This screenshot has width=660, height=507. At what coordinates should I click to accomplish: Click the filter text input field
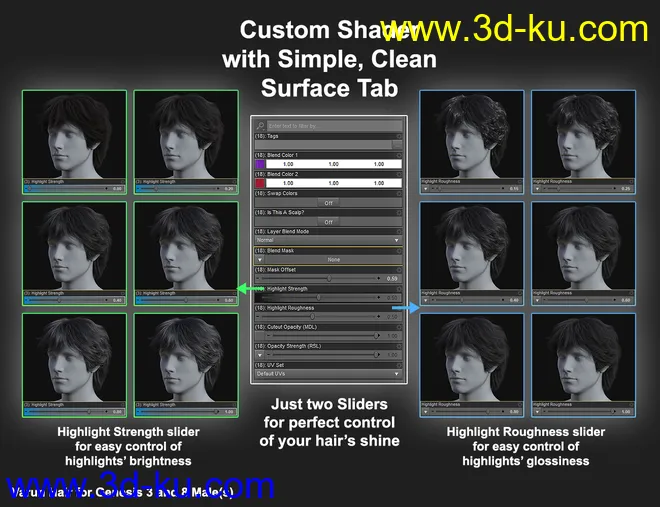tap(334, 125)
